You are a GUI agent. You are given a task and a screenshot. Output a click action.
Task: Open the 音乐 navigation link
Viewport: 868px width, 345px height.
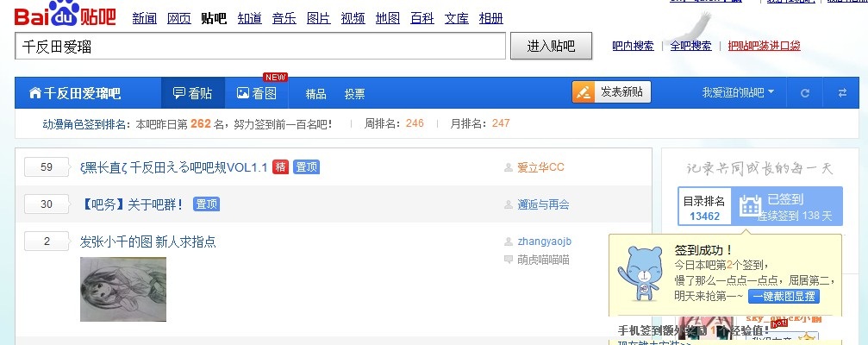[284, 18]
